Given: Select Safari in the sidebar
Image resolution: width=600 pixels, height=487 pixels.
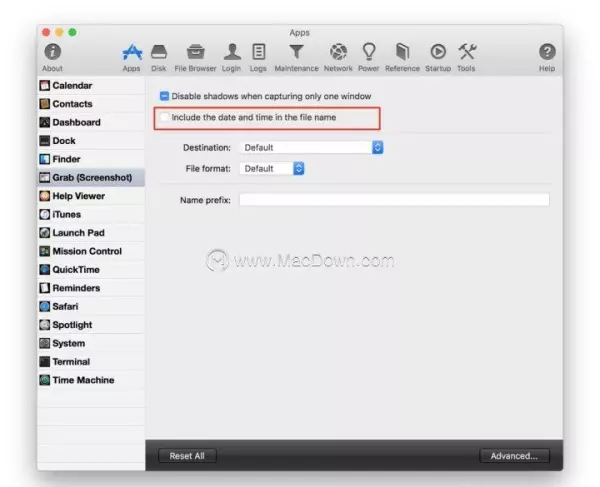Looking at the screenshot, I should pyautogui.click(x=91, y=306).
